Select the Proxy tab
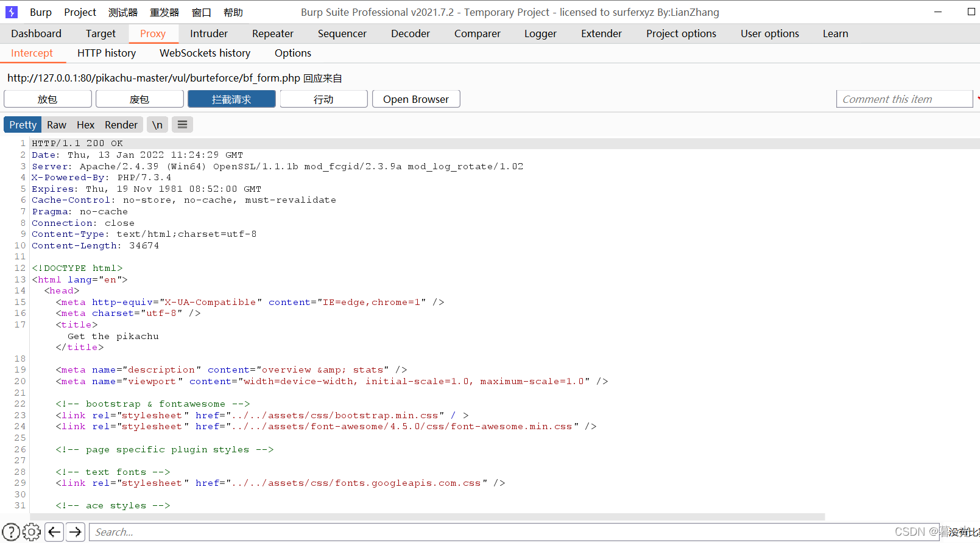This screenshot has width=980, height=543. [x=153, y=33]
